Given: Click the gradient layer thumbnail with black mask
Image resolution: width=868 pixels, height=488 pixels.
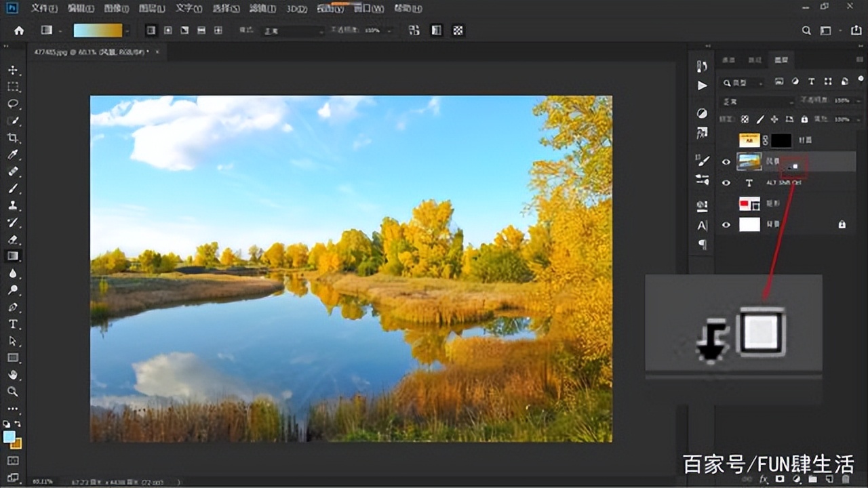Looking at the screenshot, I should pos(749,140).
